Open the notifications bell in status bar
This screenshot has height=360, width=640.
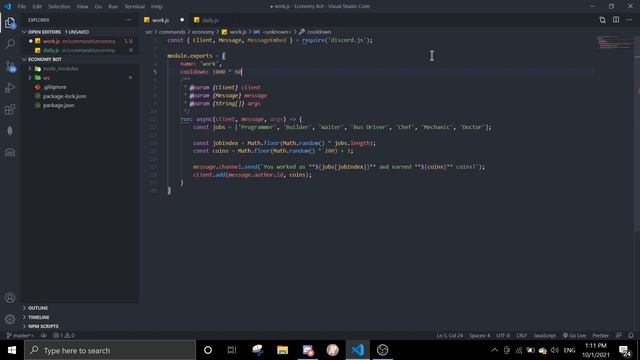631,336
